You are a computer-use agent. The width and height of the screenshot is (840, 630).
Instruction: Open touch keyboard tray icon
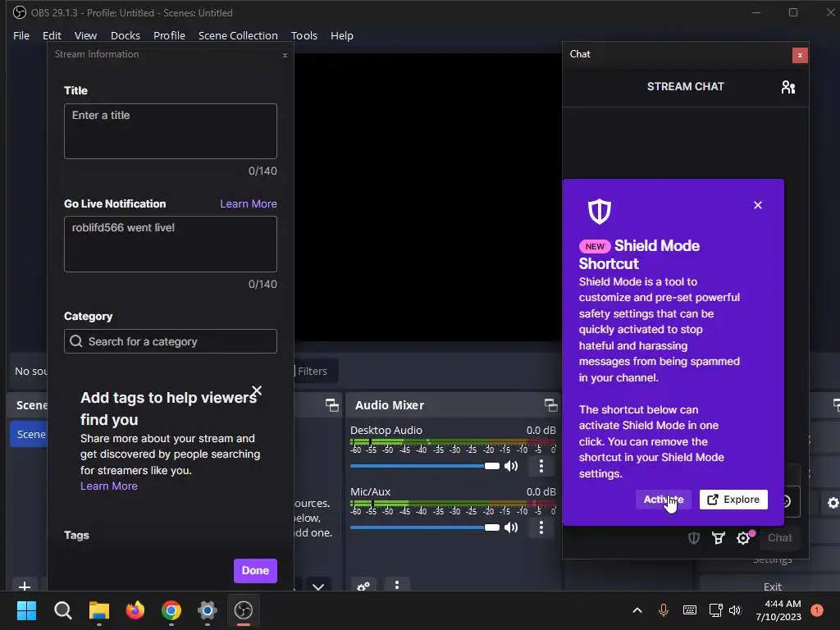(690, 610)
